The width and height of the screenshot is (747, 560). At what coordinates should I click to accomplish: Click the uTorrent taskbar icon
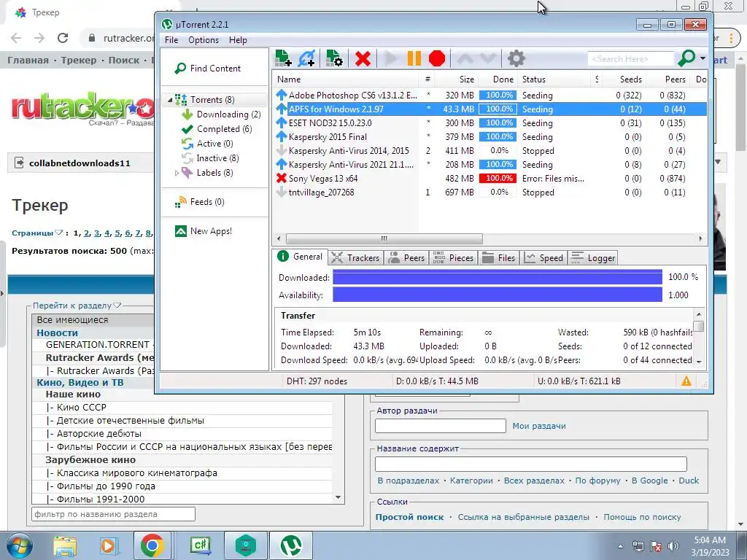tap(291, 545)
